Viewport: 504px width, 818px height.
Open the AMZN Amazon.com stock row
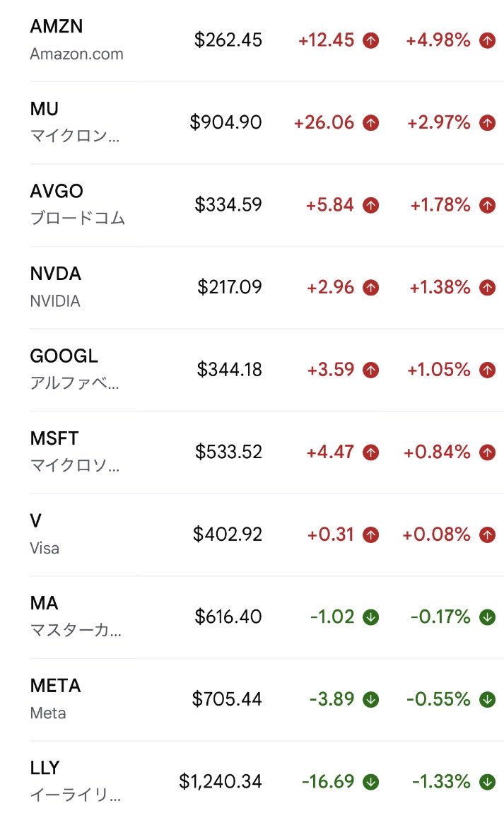click(x=266, y=40)
